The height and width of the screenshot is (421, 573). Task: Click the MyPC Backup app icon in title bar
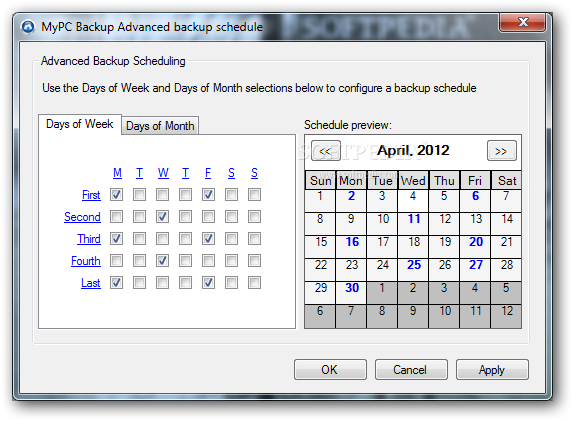[28, 27]
